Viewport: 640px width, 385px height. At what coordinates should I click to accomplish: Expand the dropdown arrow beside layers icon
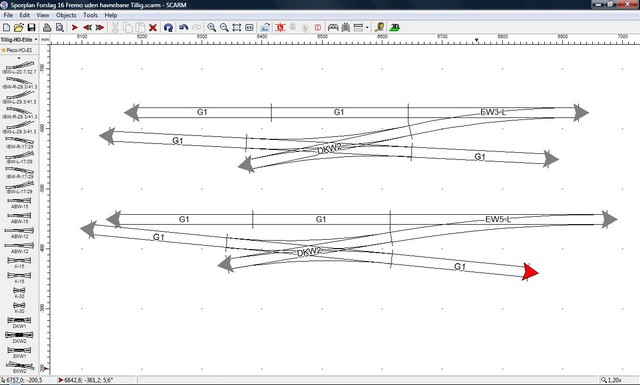click(367, 27)
